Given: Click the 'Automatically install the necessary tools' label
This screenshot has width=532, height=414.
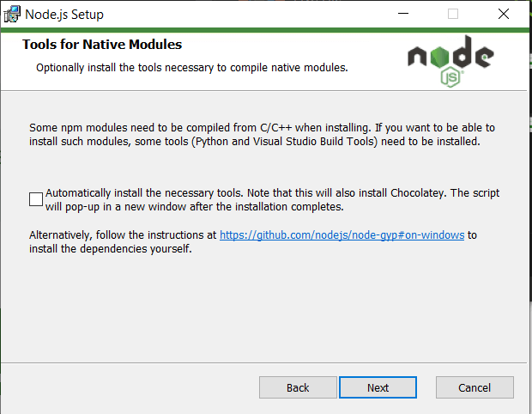Looking at the screenshot, I should (273, 199).
